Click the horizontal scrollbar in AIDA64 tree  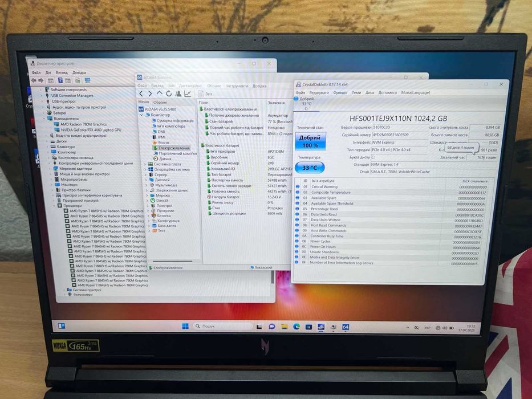coord(172,261)
